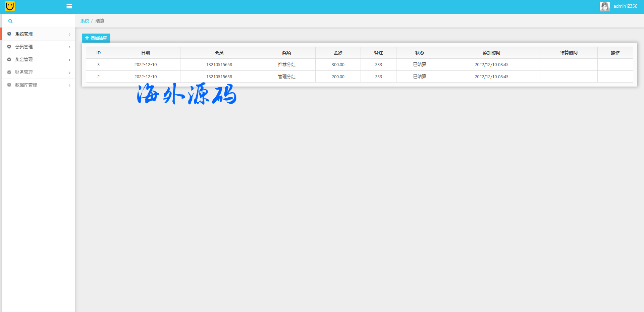Expand the 系统管理 chevron arrow
This screenshot has width=644, height=312.
coord(69,34)
